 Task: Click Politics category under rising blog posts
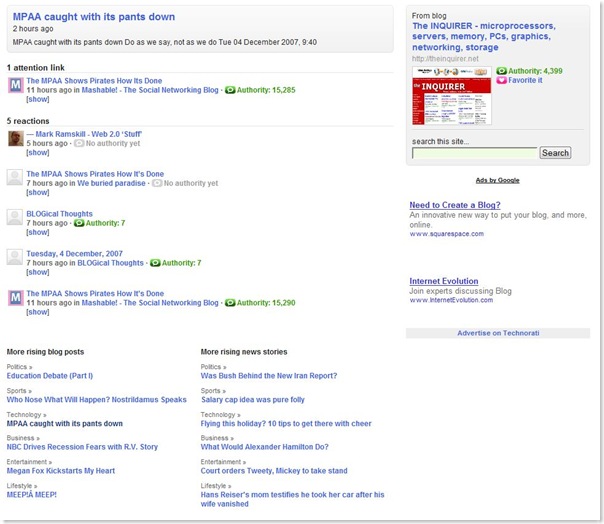coord(19,367)
